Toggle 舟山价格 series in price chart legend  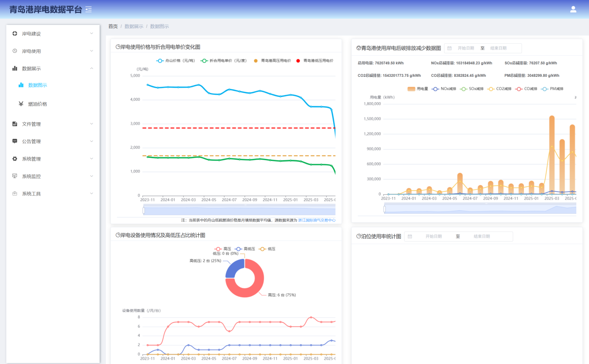176,61
